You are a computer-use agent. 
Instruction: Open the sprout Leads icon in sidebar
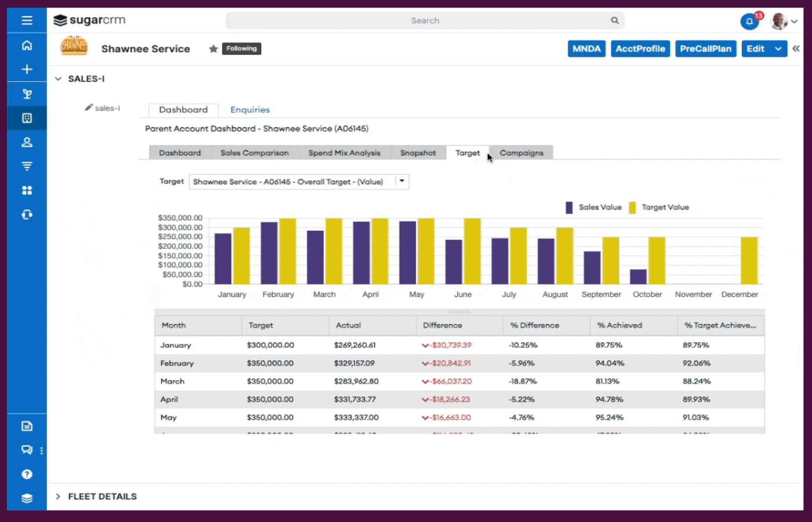[27, 94]
